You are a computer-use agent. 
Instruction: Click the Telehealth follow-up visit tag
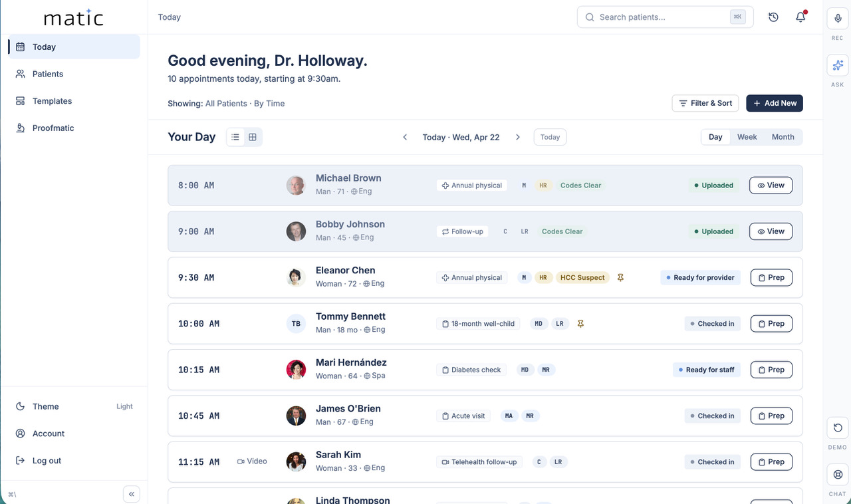(479, 461)
